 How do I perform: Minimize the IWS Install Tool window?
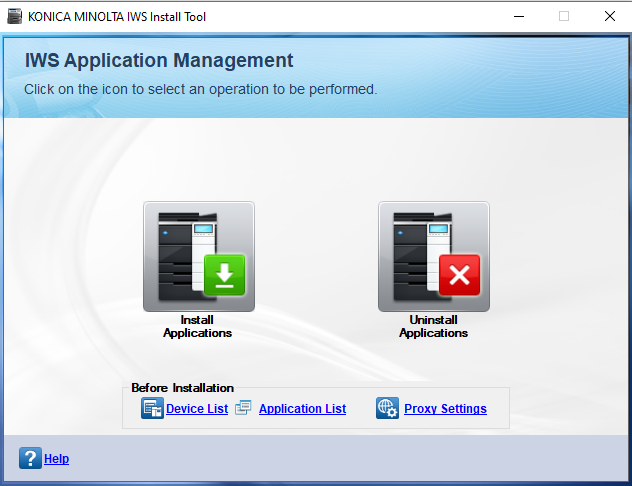[518, 16]
